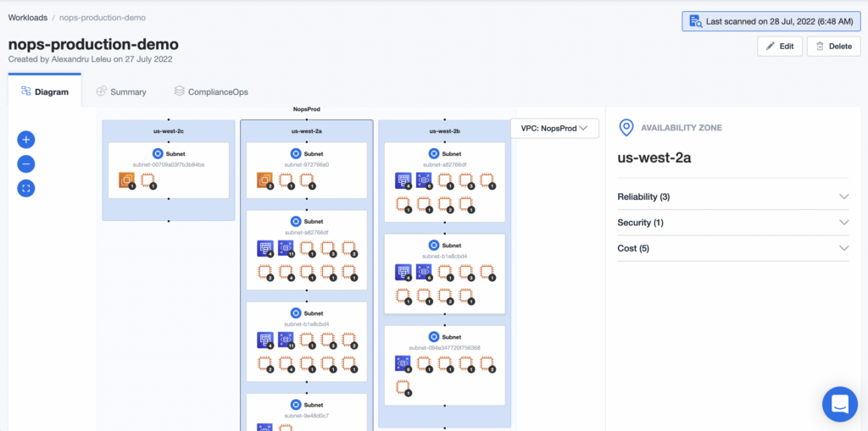868x431 pixels.
Task: Select the us-west-2a zone header in diagram
Action: click(307, 132)
